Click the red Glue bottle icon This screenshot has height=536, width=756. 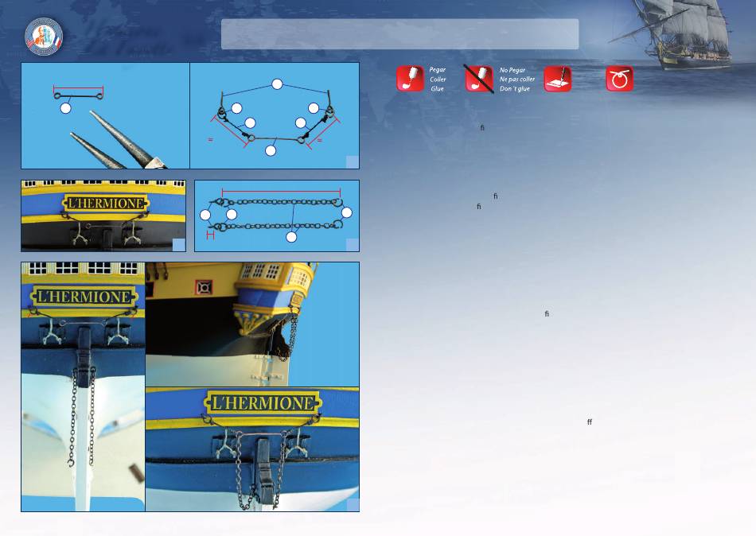click(x=410, y=79)
